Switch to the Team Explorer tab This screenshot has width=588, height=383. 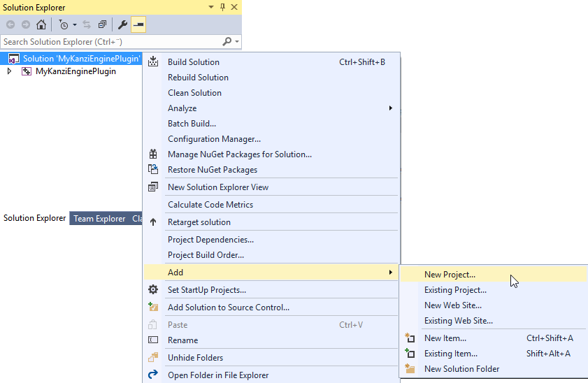click(x=99, y=219)
